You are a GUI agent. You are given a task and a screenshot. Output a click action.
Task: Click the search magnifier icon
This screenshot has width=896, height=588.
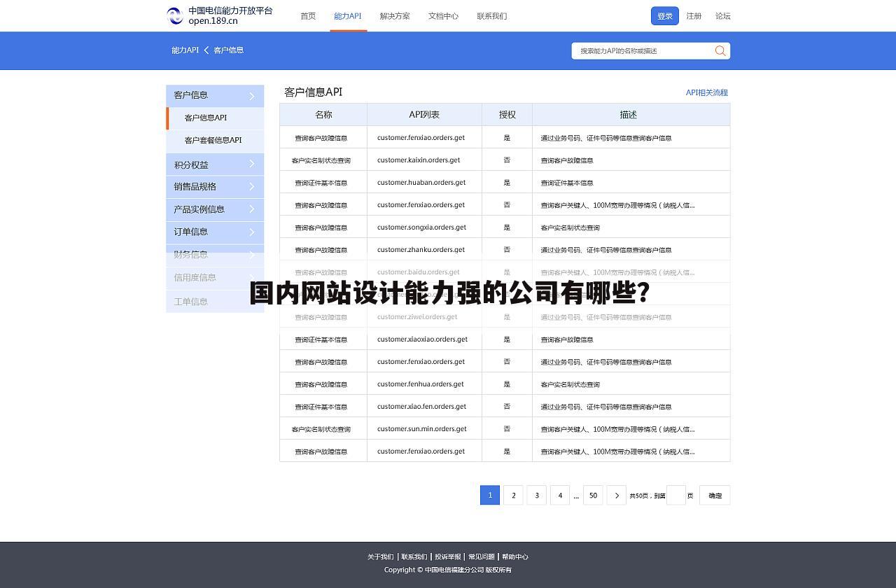(x=720, y=50)
